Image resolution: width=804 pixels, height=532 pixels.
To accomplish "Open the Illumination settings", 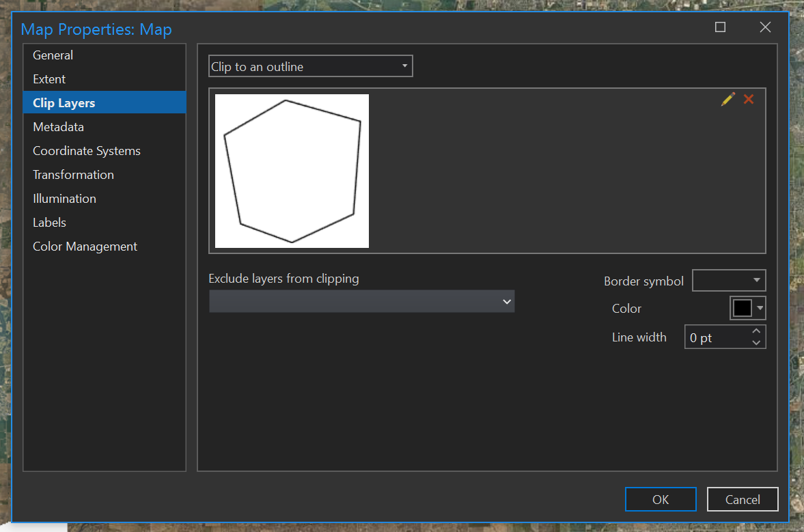I will point(64,198).
